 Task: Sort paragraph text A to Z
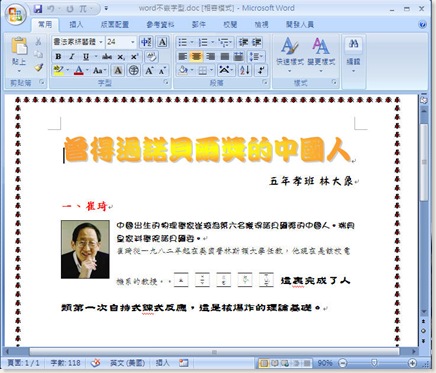click(245, 70)
